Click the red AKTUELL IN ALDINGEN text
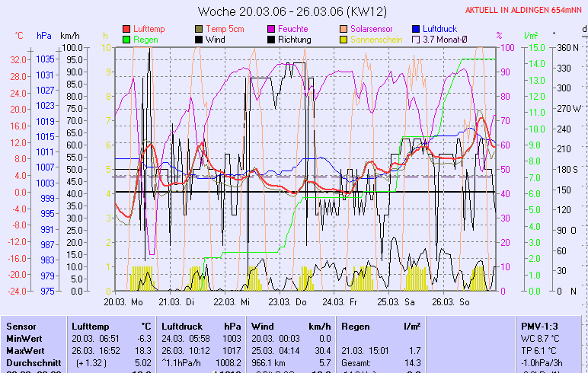 (523, 10)
